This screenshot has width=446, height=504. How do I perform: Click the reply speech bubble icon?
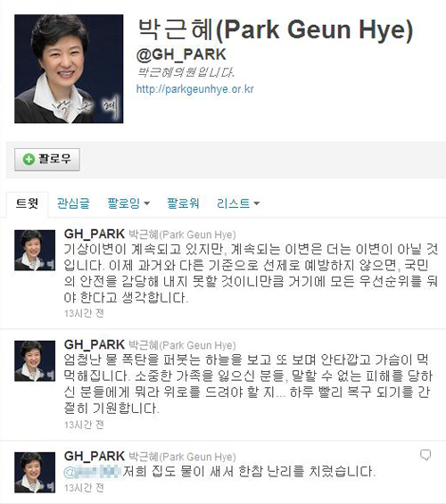425,455
